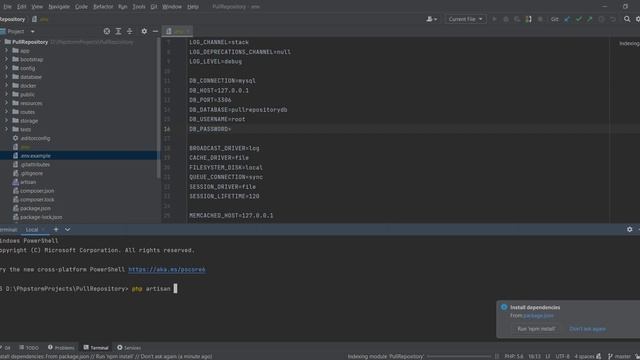
Task: Select .gitattributes in project tree
Action: click(x=35, y=164)
